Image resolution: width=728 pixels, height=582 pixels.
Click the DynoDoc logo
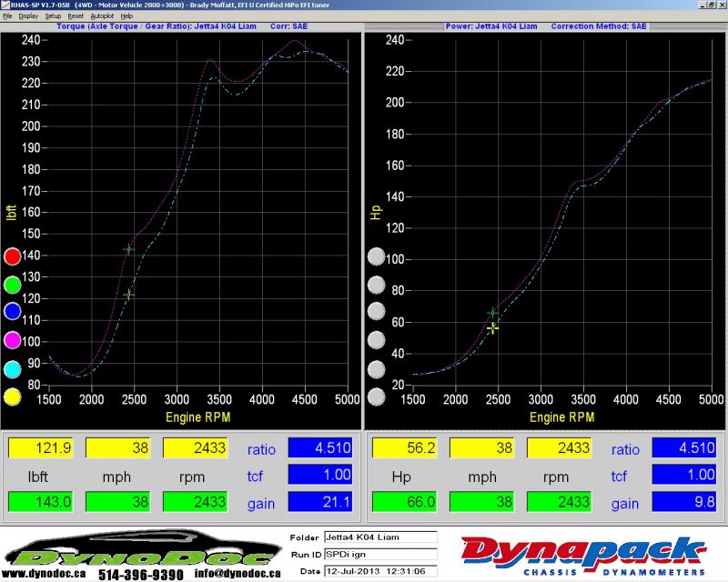click(x=141, y=553)
